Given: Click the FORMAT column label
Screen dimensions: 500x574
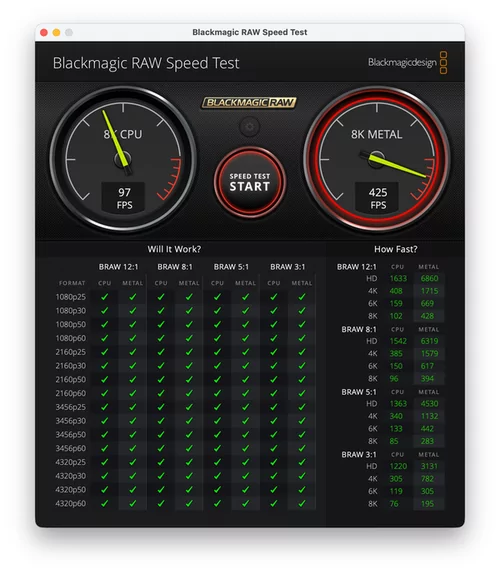Looking at the screenshot, I should point(72,283).
